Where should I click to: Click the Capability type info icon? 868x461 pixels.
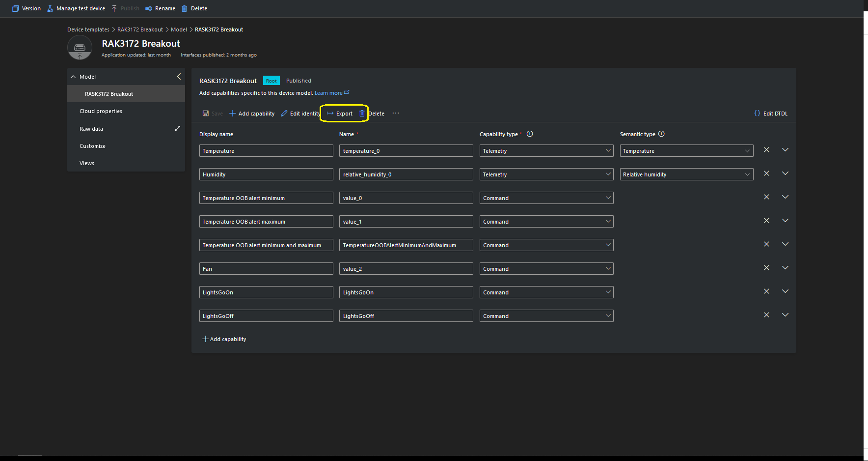(x=530, y=134)
